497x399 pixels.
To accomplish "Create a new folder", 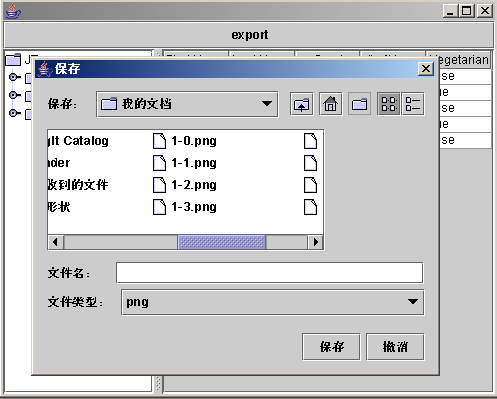I will (x=359, y=104).
